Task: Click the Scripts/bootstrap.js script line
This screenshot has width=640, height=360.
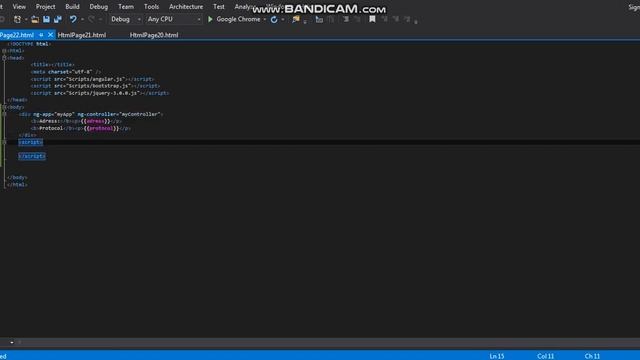Action: point(95,86)
